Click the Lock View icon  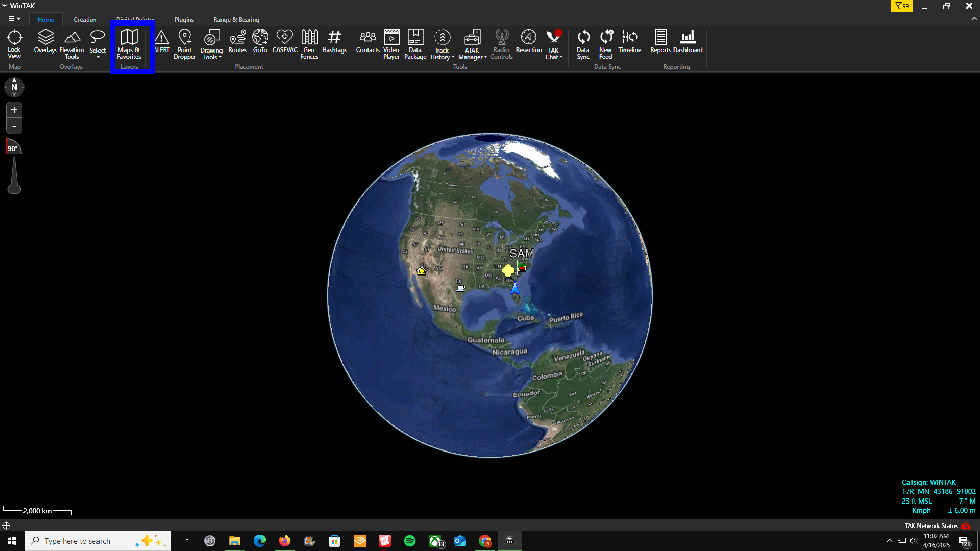[x=14, y=44]
